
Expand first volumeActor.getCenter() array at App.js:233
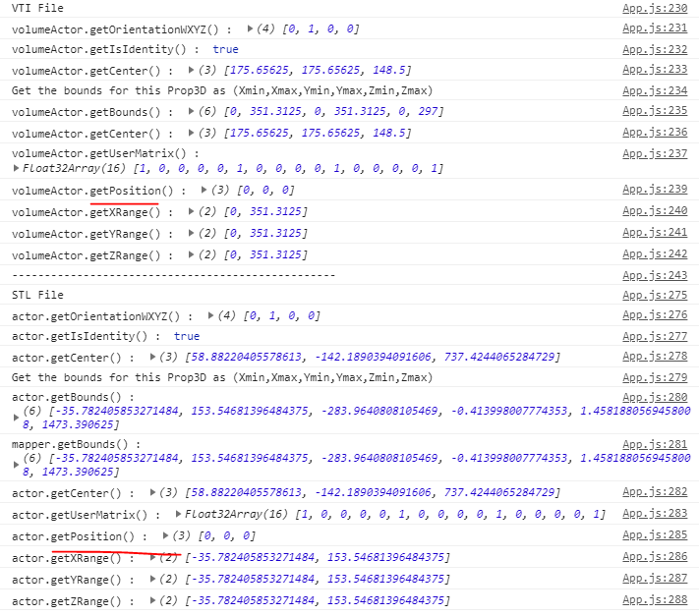coord(192,70)
